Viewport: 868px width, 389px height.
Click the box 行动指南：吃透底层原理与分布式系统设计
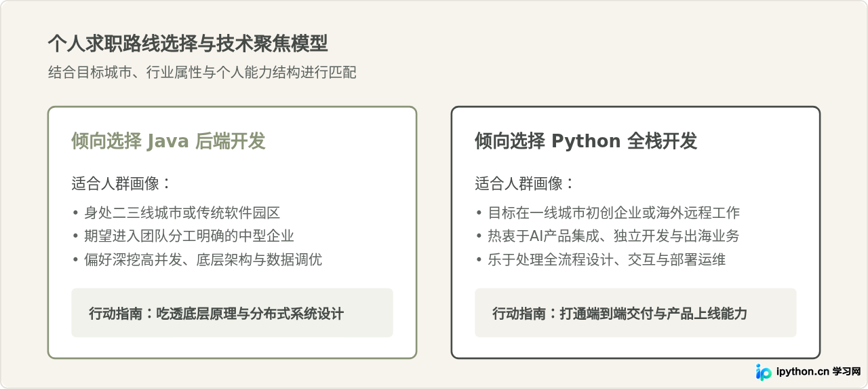click(232, 313)
